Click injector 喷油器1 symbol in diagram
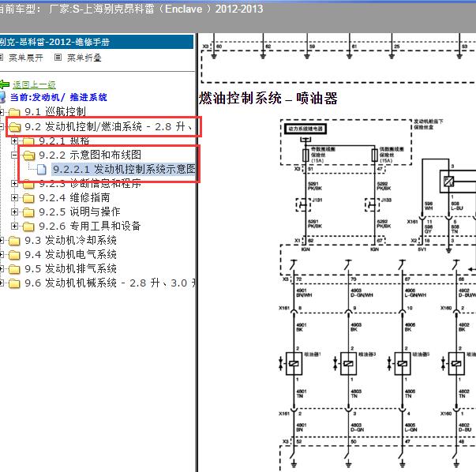 (294, 364)
